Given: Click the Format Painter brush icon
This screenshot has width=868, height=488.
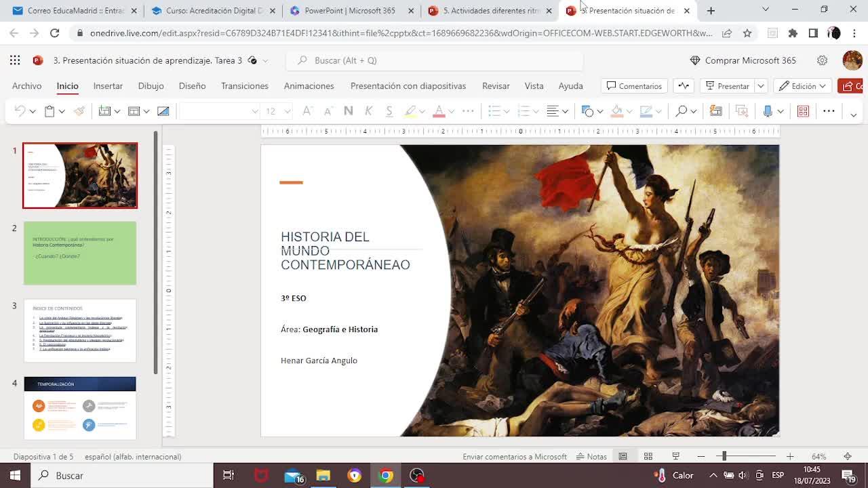Looking at the screenshot, I should point(79,111).
